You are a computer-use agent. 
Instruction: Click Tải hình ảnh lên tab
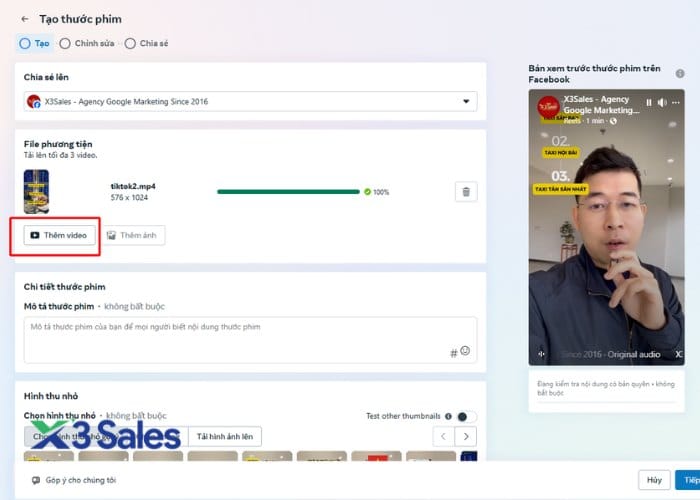coord(225,437)
